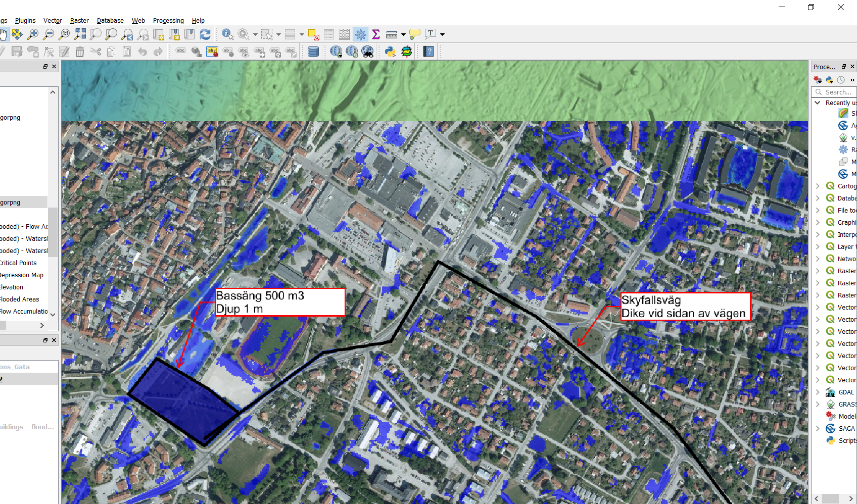The height and width of the screenshot is (504, 857).
Task: Open the Web menu
Action: pyautogui.click(x=138, y=21)
